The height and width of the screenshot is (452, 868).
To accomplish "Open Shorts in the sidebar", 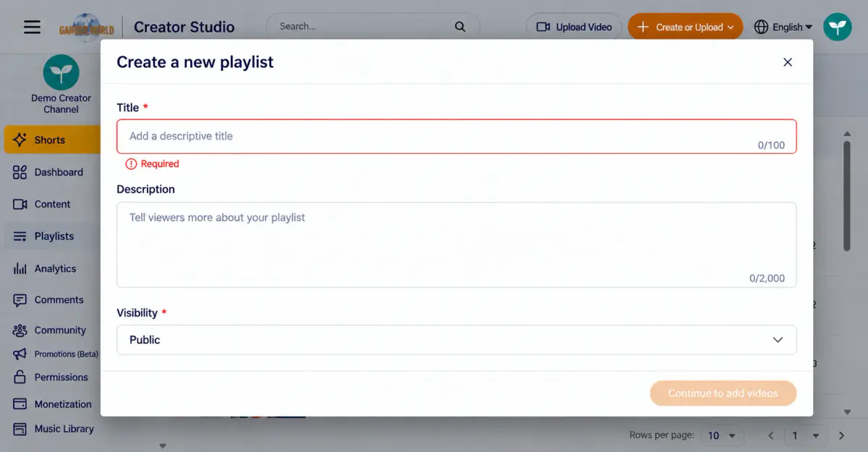I will click(52, 140).
